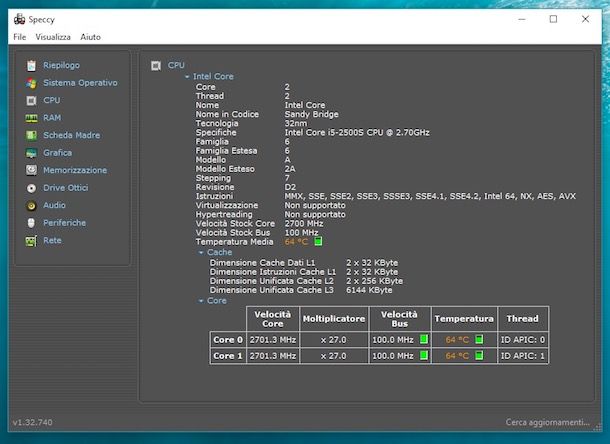Open the File menu
Screen dimensions: 610x444
pos(20,37)
